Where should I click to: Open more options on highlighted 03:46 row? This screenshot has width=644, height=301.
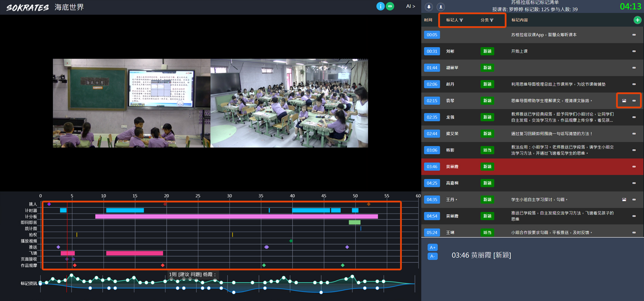(x=634, y=167)
